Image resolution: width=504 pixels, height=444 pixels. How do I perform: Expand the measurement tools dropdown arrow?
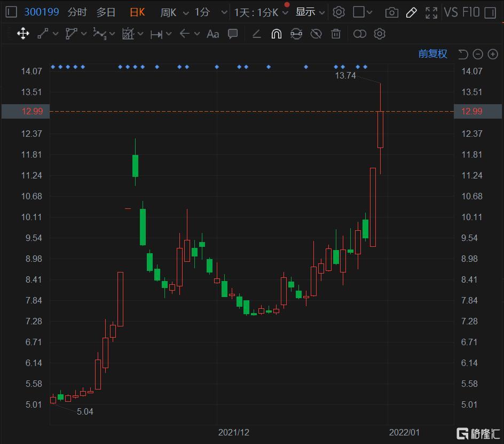click(169, 34)
